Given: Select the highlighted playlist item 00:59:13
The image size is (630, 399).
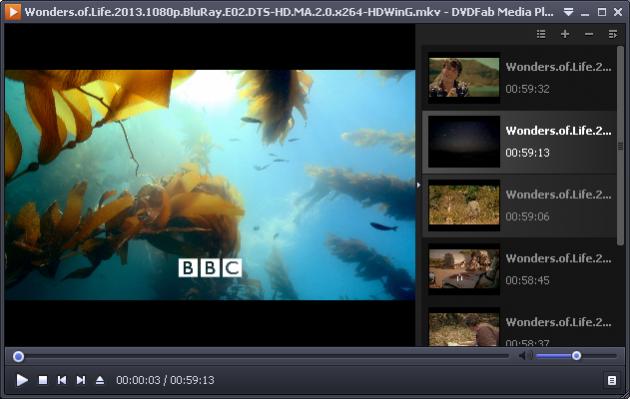Looking at the screenshot, I should (519, 142).
